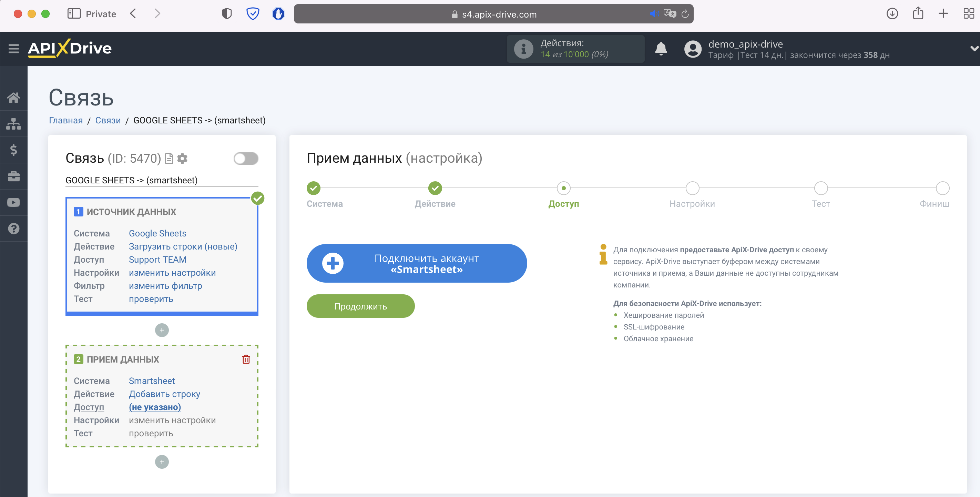Click the Safari share icon
Image resolution: width=980 pixels, height=497 pixels.
click(918, 13)
